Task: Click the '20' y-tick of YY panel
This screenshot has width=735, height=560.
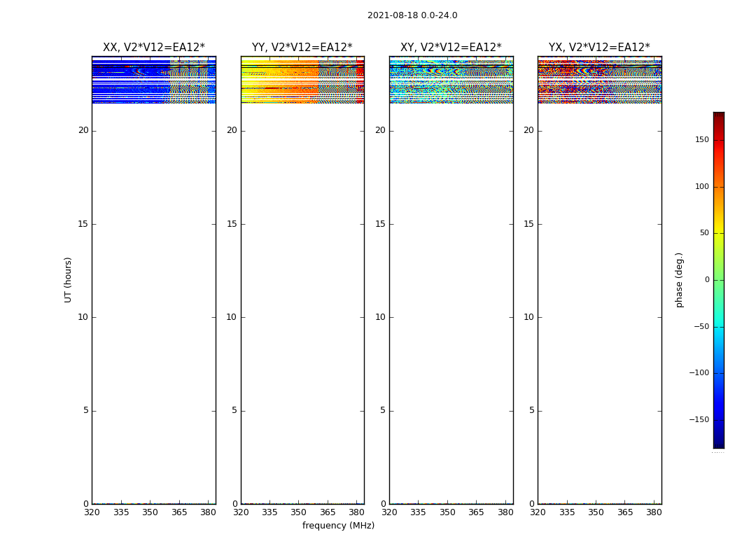Action: click(x=232, y=131)
